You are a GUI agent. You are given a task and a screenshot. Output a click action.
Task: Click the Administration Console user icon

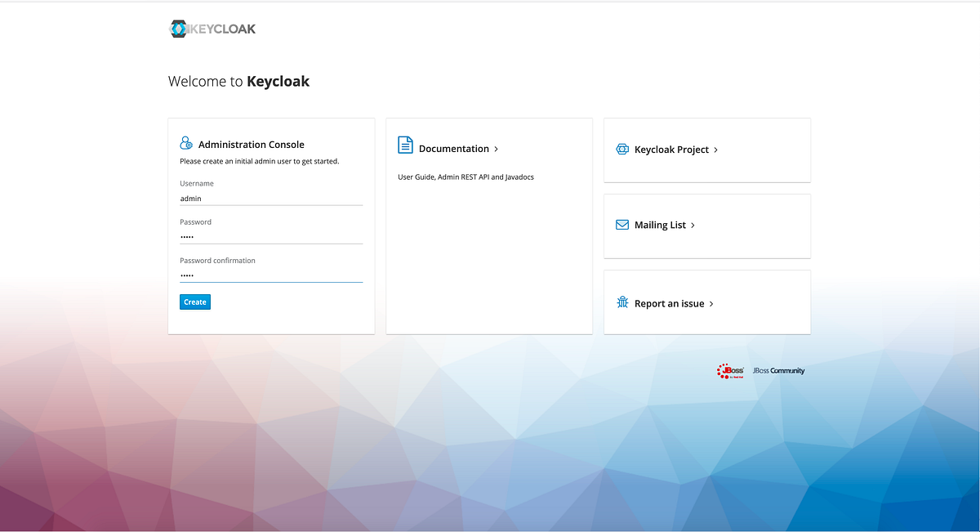186,142
